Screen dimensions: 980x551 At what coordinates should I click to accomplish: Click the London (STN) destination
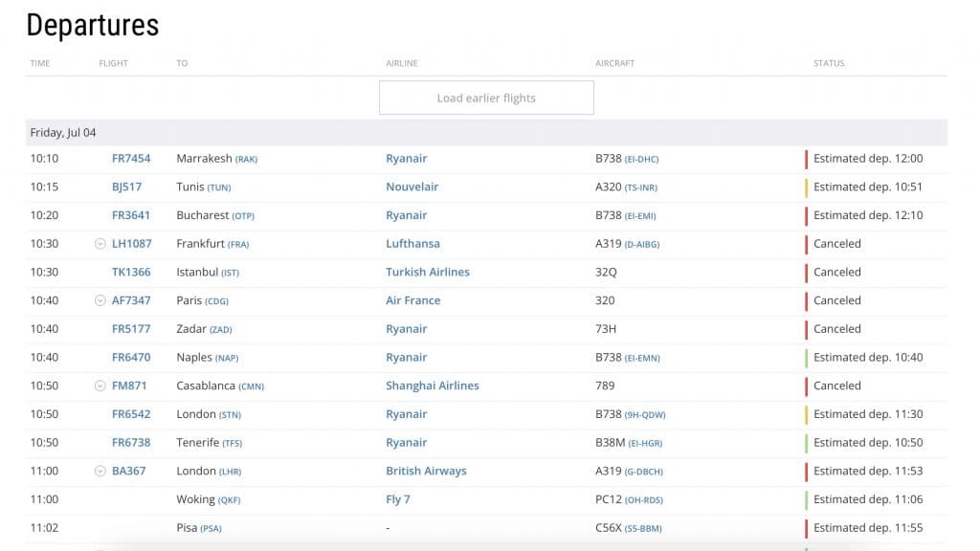pos(209,414)
